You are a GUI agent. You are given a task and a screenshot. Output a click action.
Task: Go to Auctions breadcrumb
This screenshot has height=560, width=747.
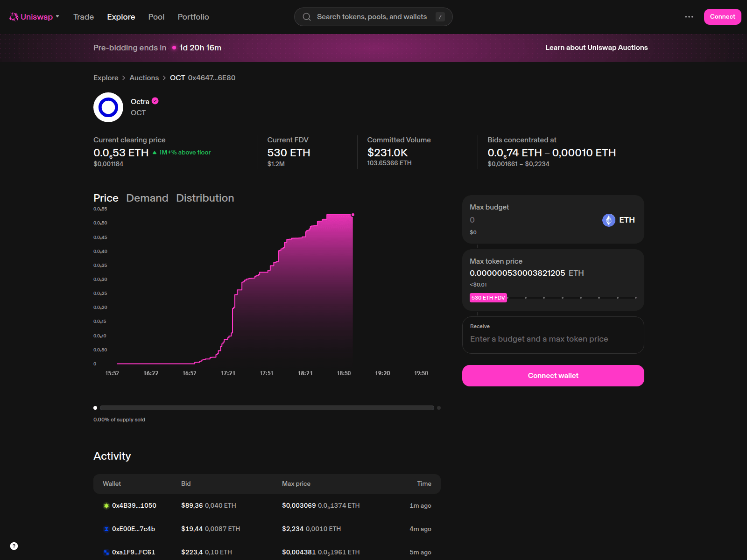[144, 78]
